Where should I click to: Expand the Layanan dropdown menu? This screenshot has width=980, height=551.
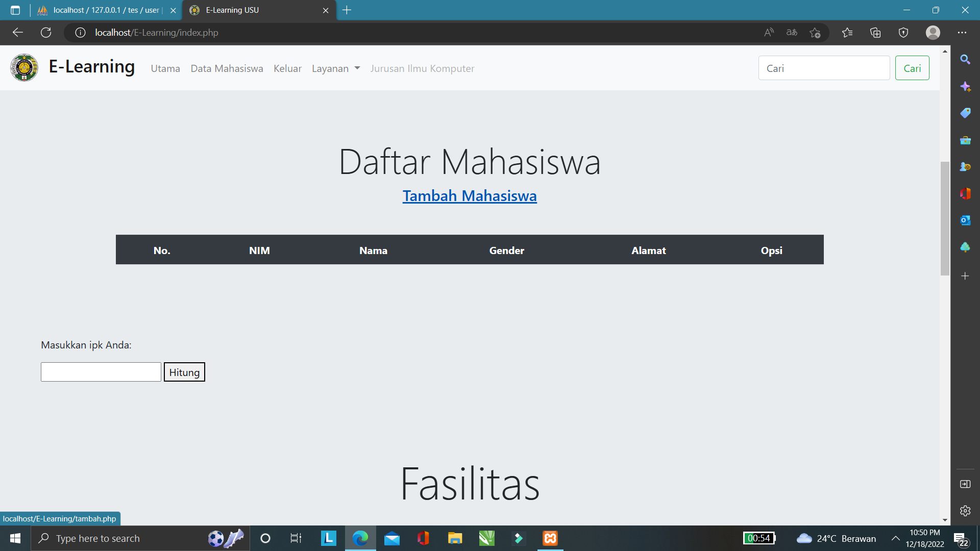(x=336, y=68)
